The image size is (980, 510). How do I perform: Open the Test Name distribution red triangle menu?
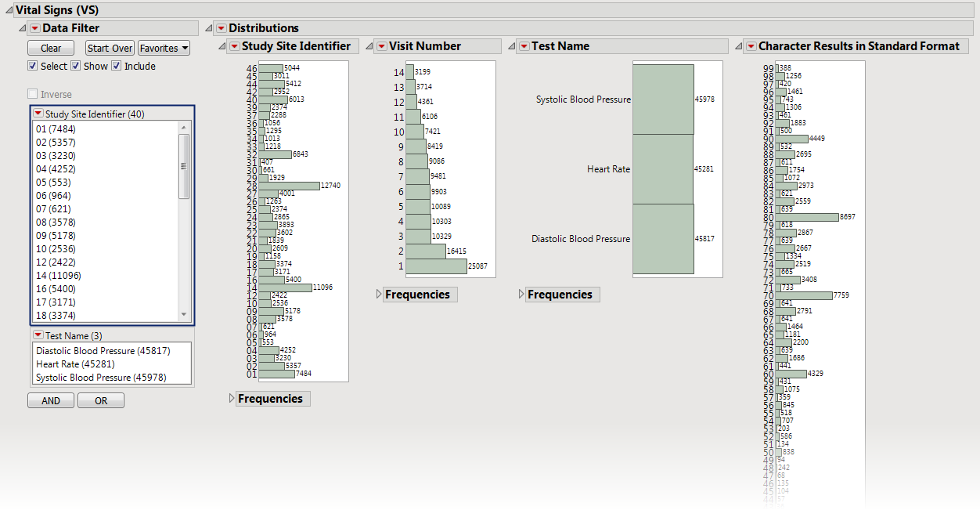point(524,47)
